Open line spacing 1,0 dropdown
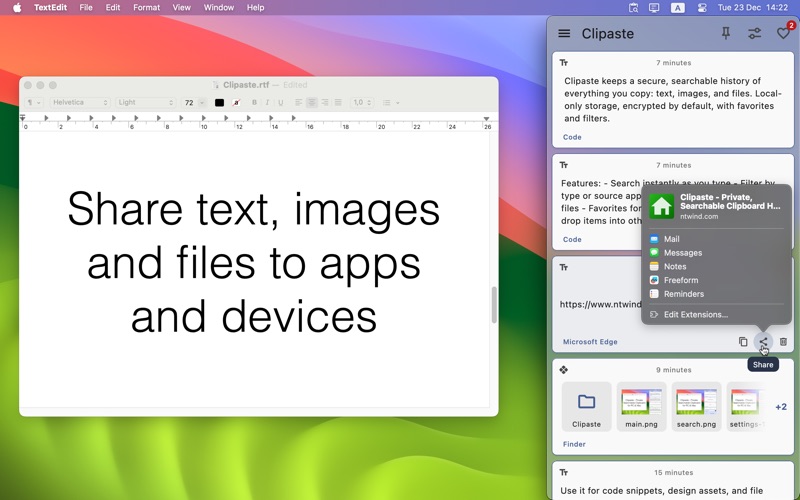 (362, 103)
